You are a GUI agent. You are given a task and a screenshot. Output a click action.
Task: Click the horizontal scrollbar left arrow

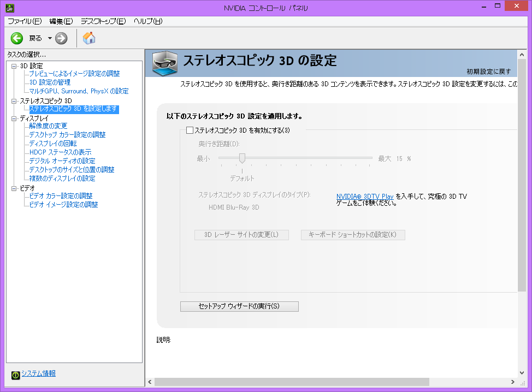tap(150, 382)
